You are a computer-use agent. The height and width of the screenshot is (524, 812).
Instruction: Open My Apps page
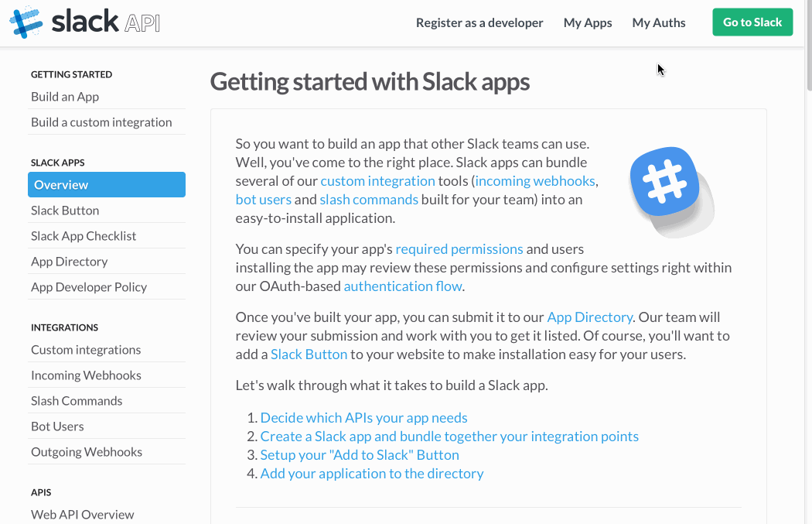pyautogui.click(x=588, y=22)
